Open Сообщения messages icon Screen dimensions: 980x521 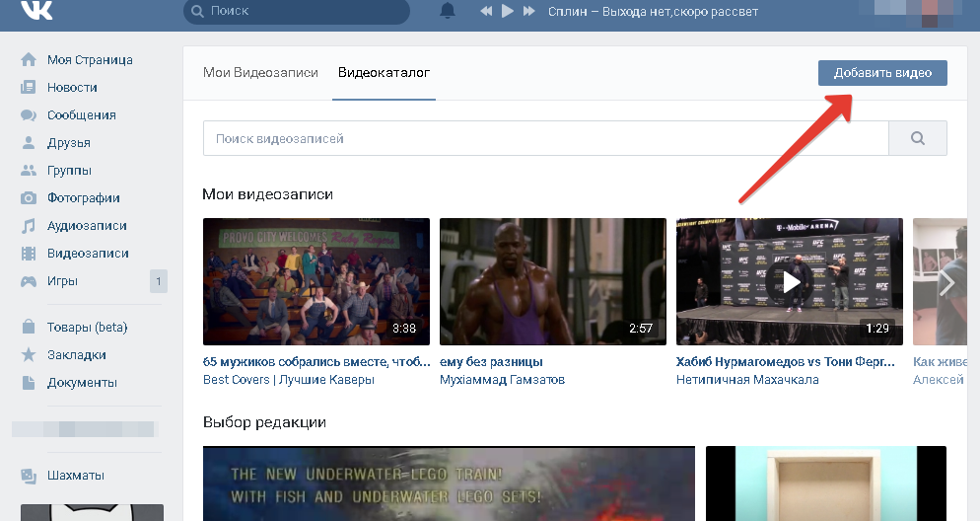pos(29,115)
